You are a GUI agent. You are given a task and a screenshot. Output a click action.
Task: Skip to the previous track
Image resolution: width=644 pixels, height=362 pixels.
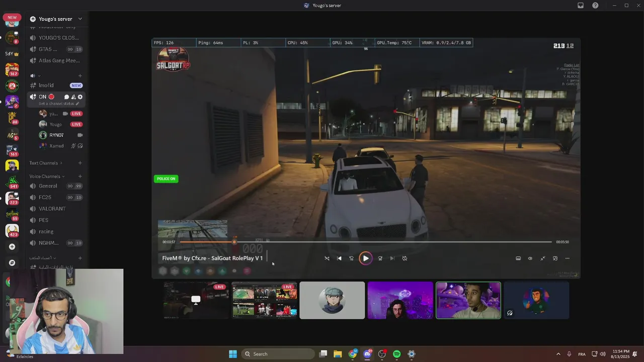point(339,258)
